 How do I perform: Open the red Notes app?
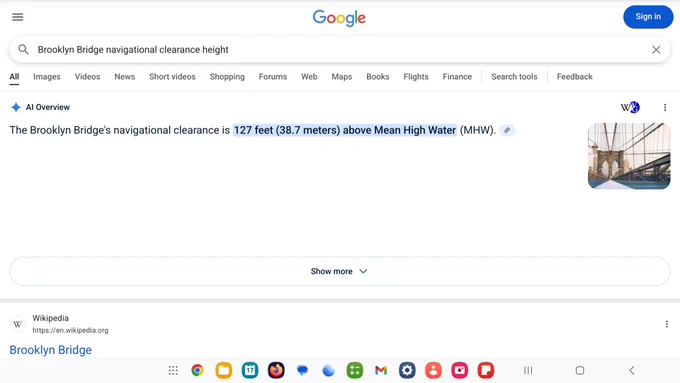coord(486,370)
